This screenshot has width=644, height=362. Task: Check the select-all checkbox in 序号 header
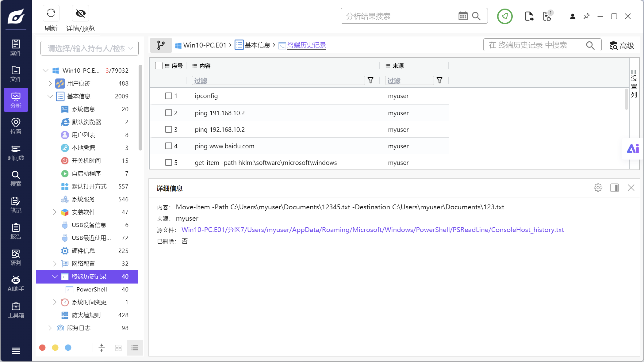[x=159, y=66]
